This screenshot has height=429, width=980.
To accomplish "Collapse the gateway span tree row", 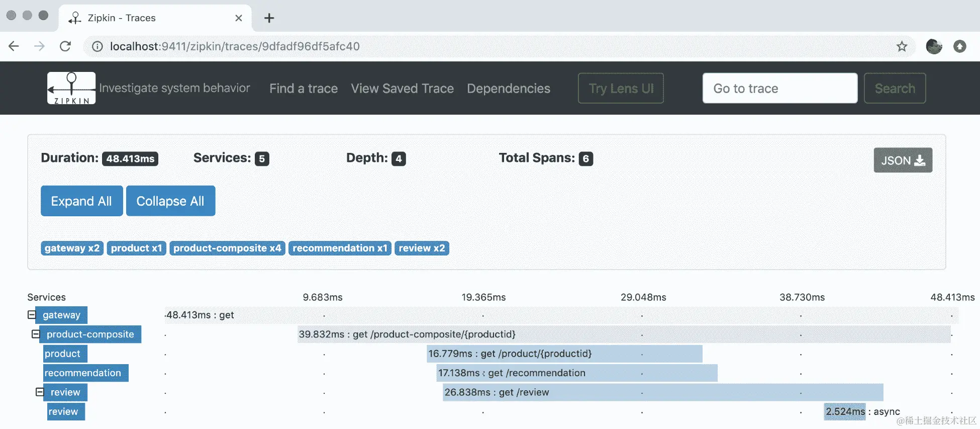I will (x=32, y=315).
